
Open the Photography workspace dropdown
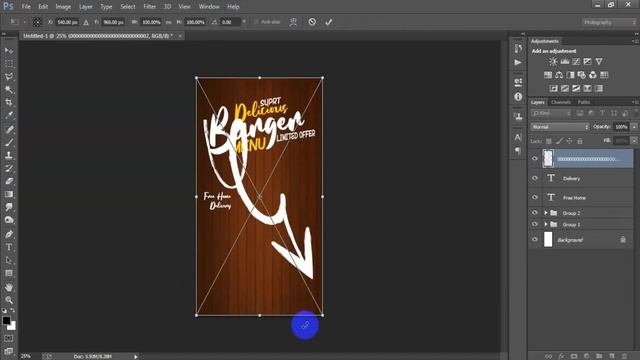609,22
